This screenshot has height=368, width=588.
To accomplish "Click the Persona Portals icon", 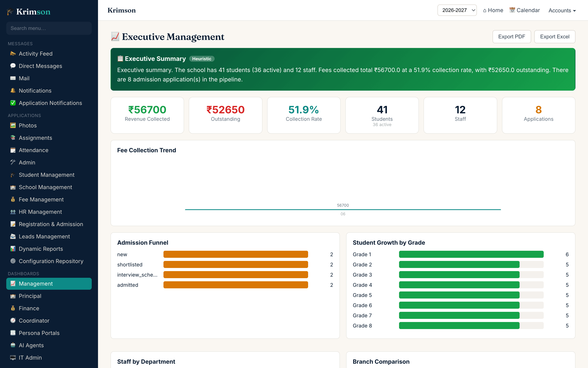I will pos(13,333).
